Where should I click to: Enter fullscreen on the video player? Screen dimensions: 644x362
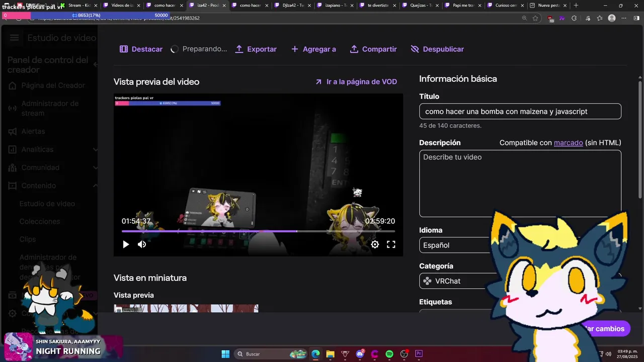tap(391, 244)
